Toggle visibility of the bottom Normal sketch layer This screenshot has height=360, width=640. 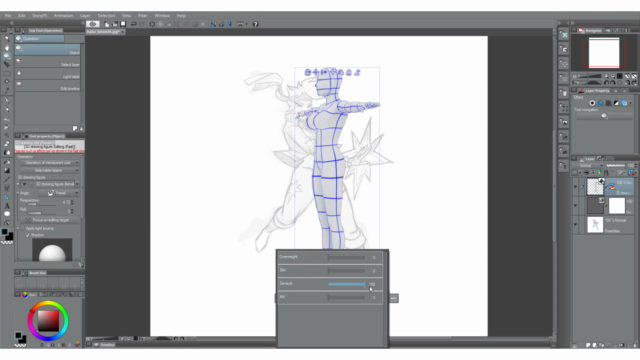click(576, 225)
